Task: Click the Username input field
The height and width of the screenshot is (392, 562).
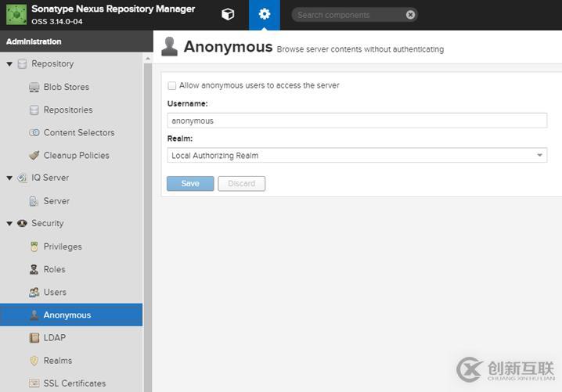Action: (357, 120)
